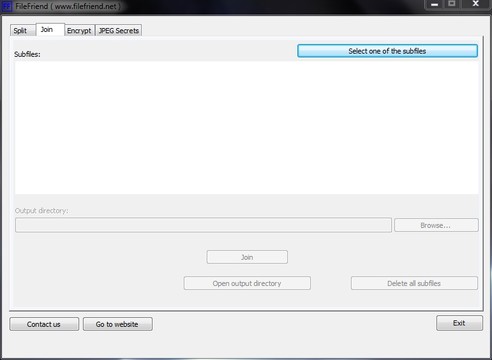Close the FileFriend window
The width and height of the screenshot is (492, 360).
tap(476, 4)
